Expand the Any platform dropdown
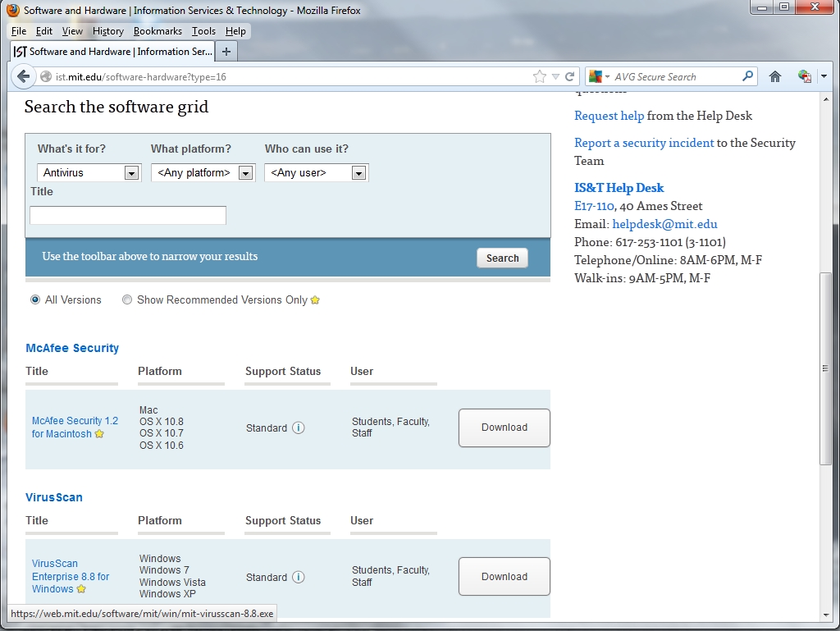Screen dimensions: 840x631 (x=203, y=173)
